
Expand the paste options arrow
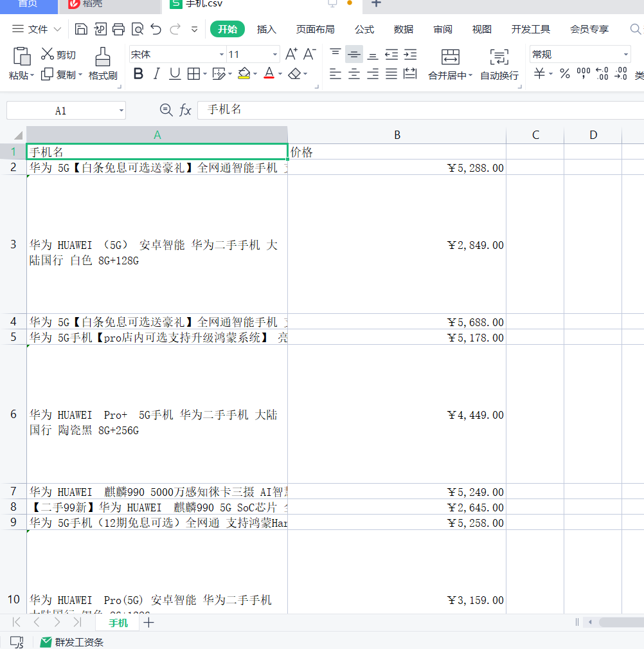[32, 75]
